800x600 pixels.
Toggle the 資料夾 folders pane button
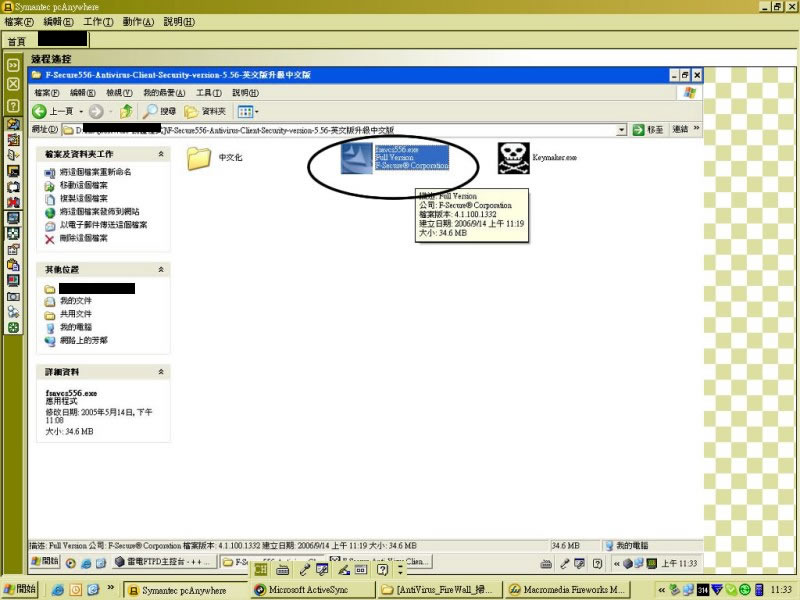click(205, 111)
